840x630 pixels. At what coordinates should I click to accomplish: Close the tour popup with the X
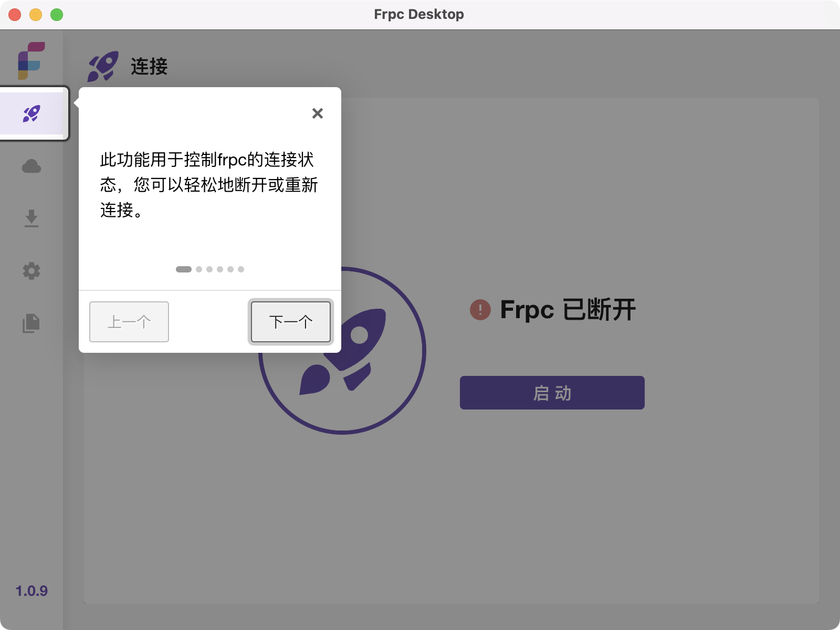coord(318,113)
